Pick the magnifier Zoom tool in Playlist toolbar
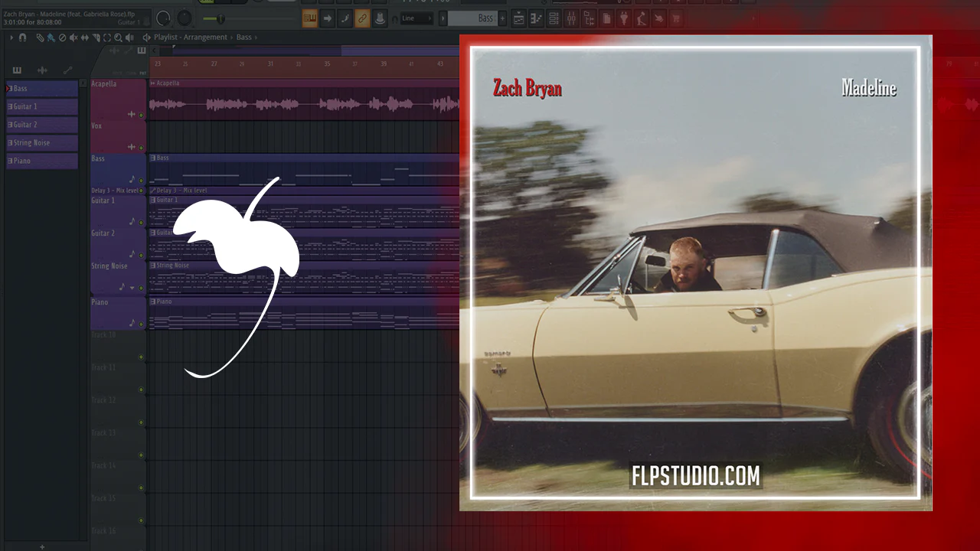The height and width of the screenshot is (551, 980). [118, 37]
